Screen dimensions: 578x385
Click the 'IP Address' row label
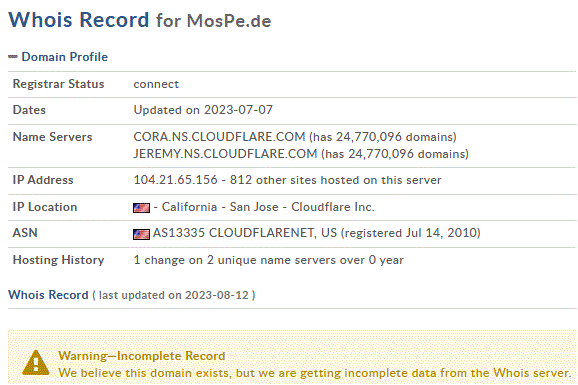[43, 180]
